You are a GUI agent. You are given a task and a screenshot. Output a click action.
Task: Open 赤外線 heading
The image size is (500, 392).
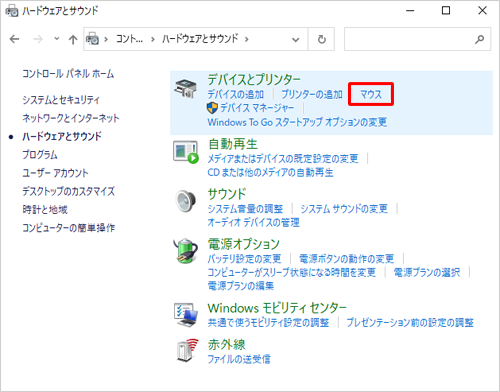(227, 345)
